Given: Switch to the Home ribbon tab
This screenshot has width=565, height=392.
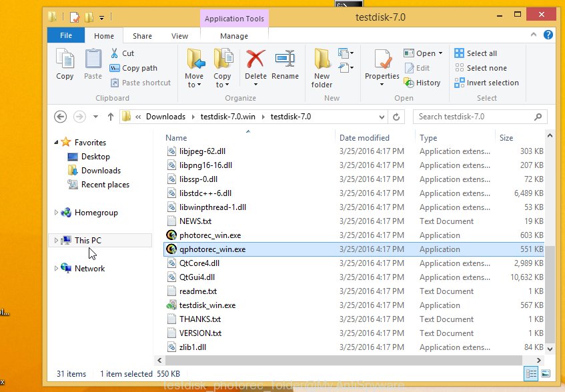Looking at the screenshot, I should pos(104,36).
